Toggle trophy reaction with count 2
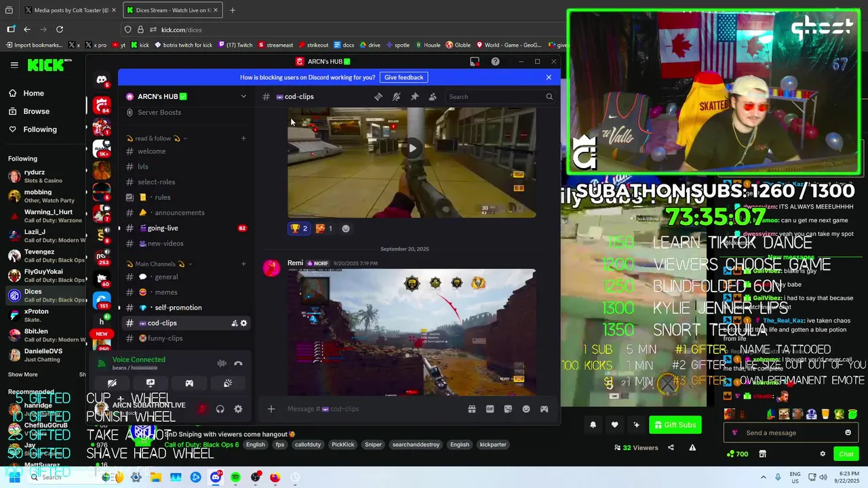 coord(298,228)
